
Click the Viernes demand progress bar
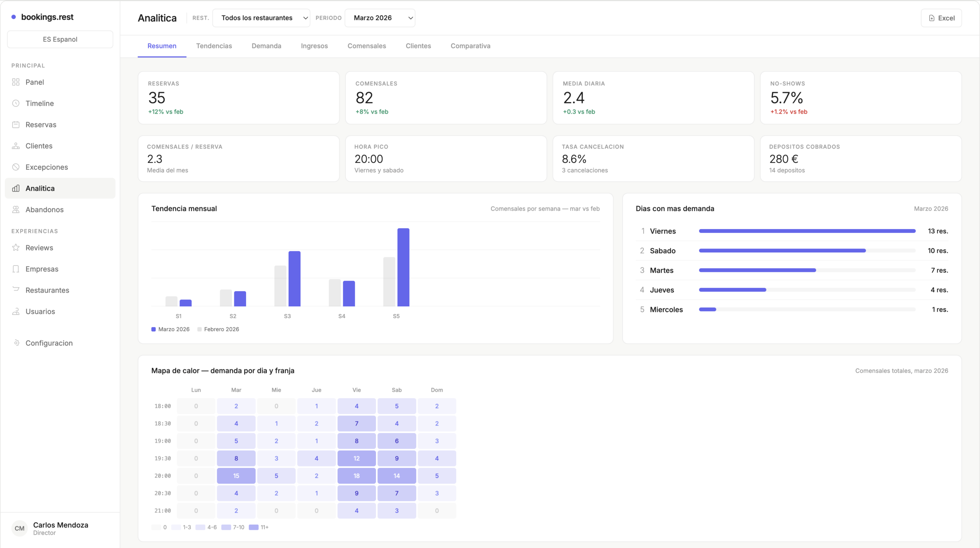807,231
